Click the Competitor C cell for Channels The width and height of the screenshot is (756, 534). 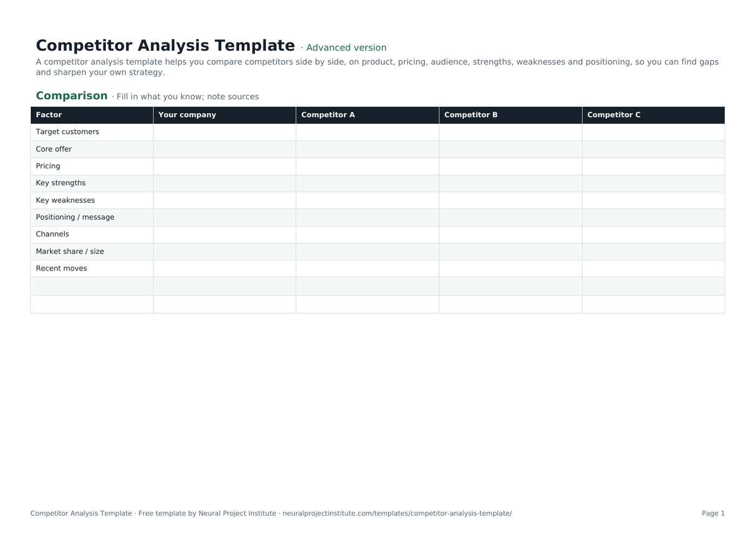(x=653, y=234)
